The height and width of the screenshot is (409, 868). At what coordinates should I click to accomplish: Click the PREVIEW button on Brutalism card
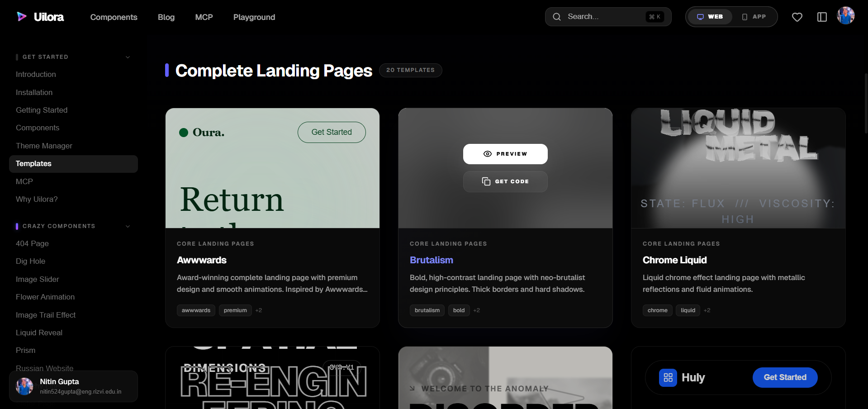(505, 154)
